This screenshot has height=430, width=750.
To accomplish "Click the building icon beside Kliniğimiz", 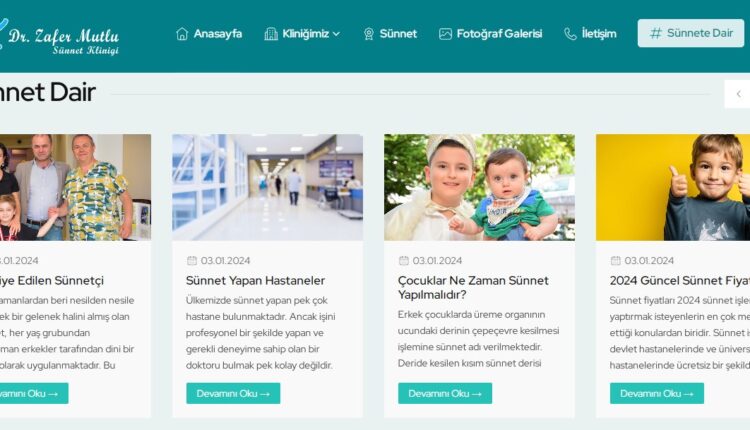I will coord(271,33).
